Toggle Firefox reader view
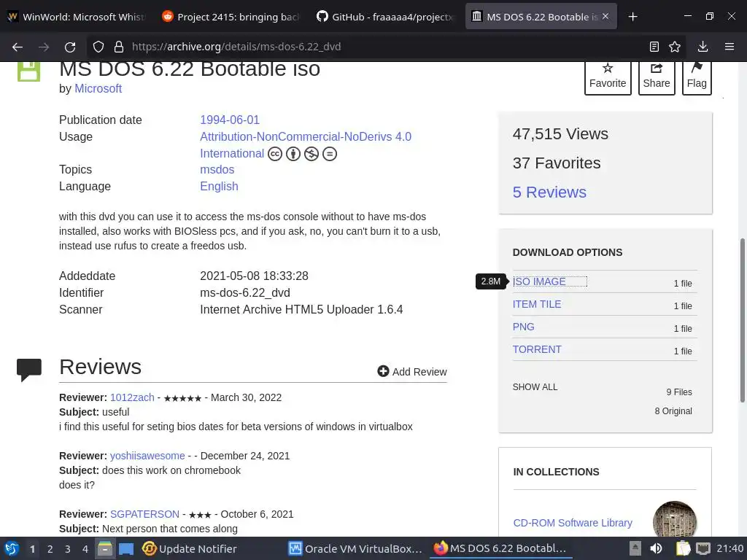Screen dimensions: 747x560 click(654, 47)
